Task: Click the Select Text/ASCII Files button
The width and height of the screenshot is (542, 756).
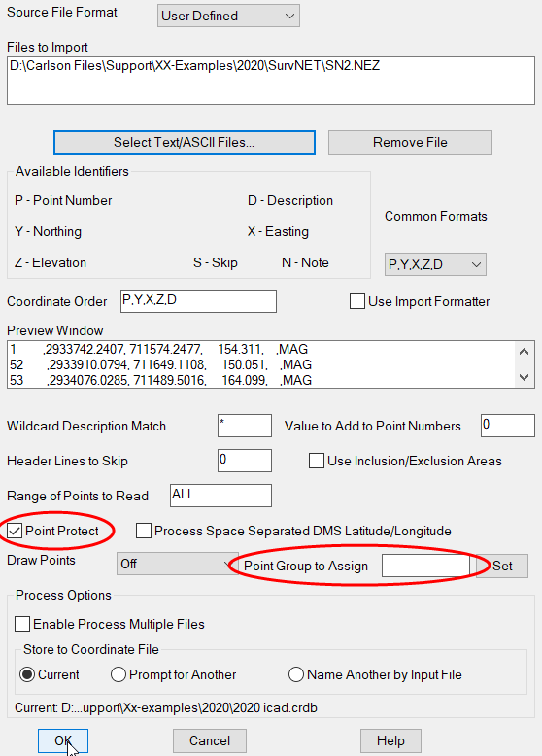Action: [185, 142]
